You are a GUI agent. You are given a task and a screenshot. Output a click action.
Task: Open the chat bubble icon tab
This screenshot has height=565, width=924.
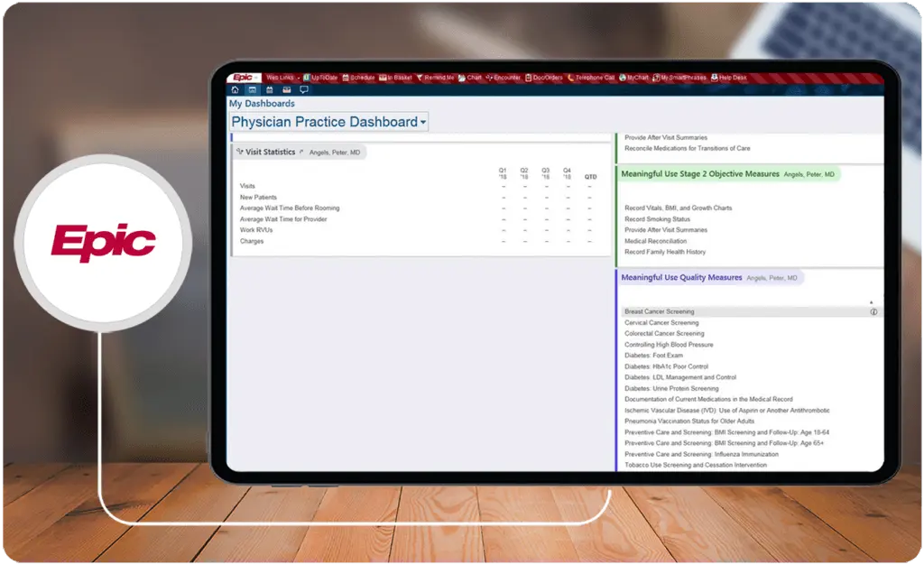(x=304, y=89)
